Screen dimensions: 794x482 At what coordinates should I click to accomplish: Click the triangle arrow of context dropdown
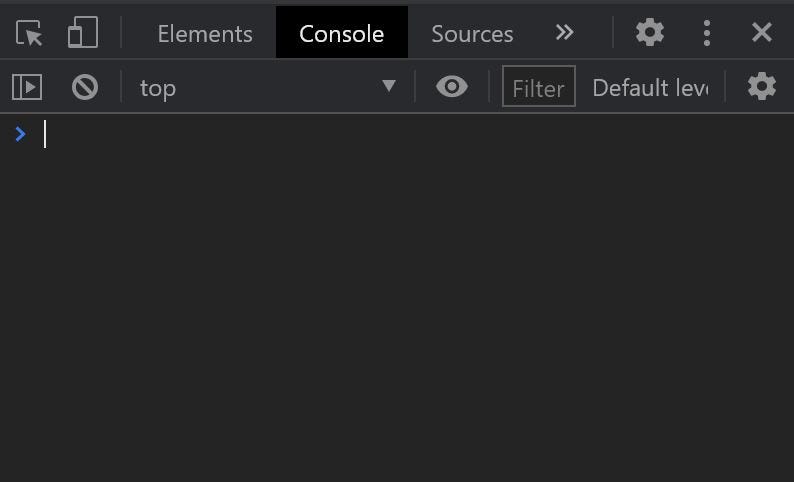click(x=389, y=86)
